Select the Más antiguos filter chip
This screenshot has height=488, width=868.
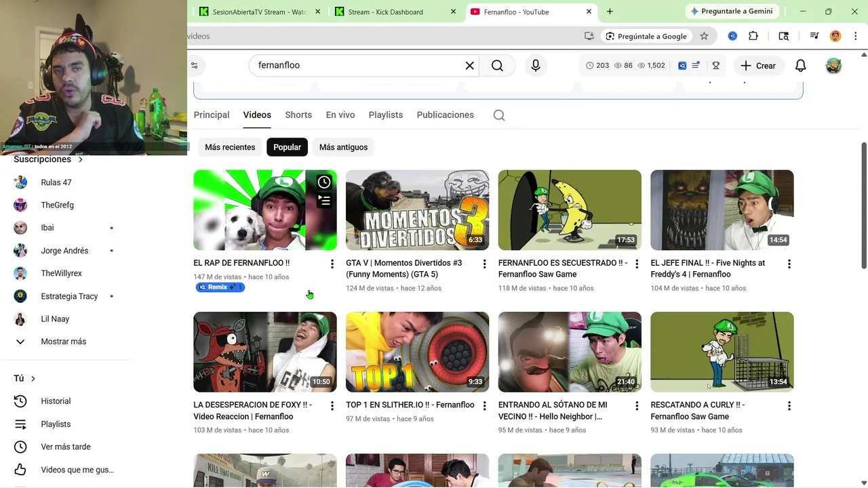point(343,147)
